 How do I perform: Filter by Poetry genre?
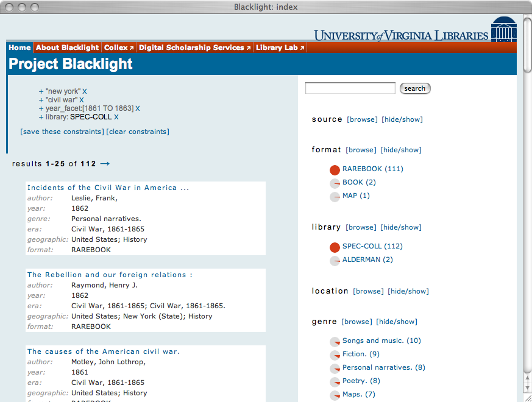[x=361, y=381]
